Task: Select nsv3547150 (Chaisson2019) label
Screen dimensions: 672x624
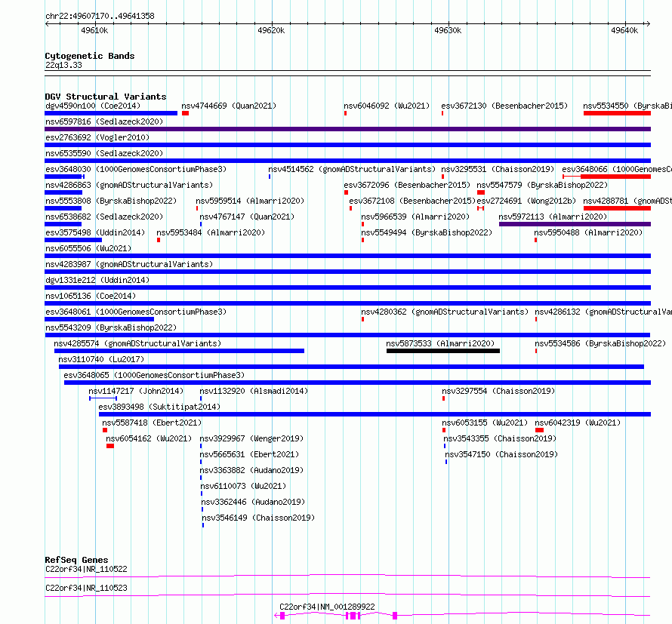Action: click(501, 454)
